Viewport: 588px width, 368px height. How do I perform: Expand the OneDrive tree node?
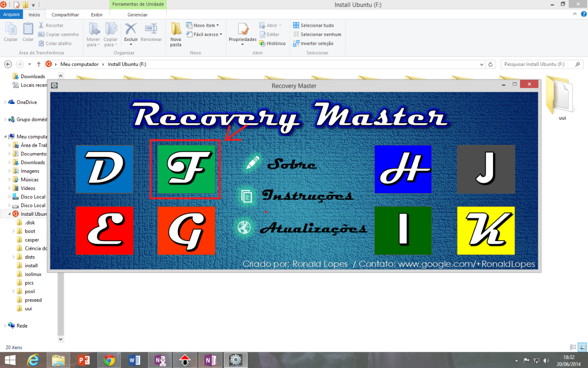coord(6,102)
